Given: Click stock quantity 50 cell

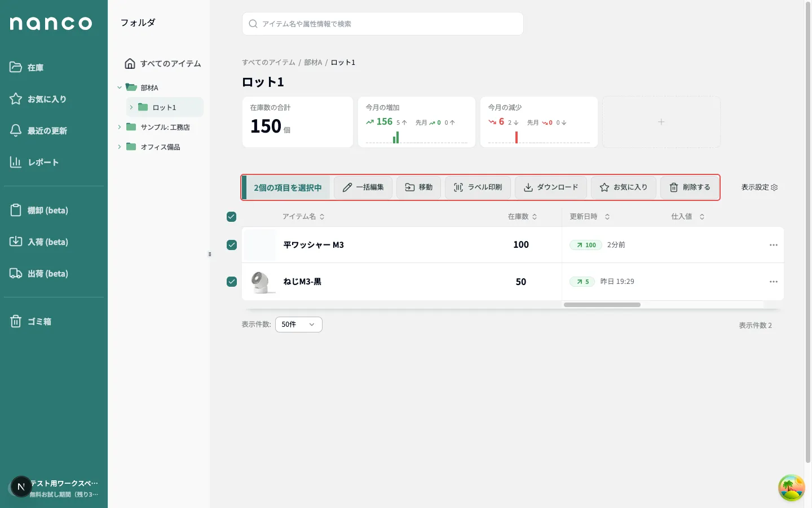Looking at the screenshot, I should (x=521, y=282).
